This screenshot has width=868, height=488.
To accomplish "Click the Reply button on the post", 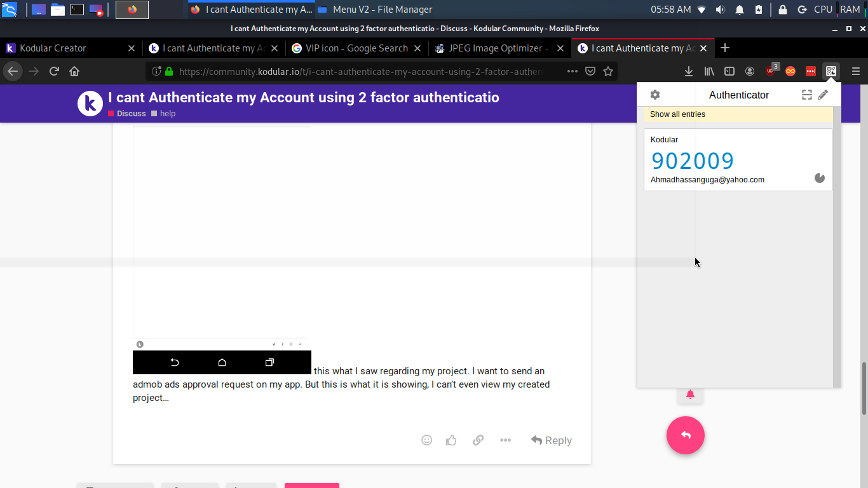I will tap(552, 440).
